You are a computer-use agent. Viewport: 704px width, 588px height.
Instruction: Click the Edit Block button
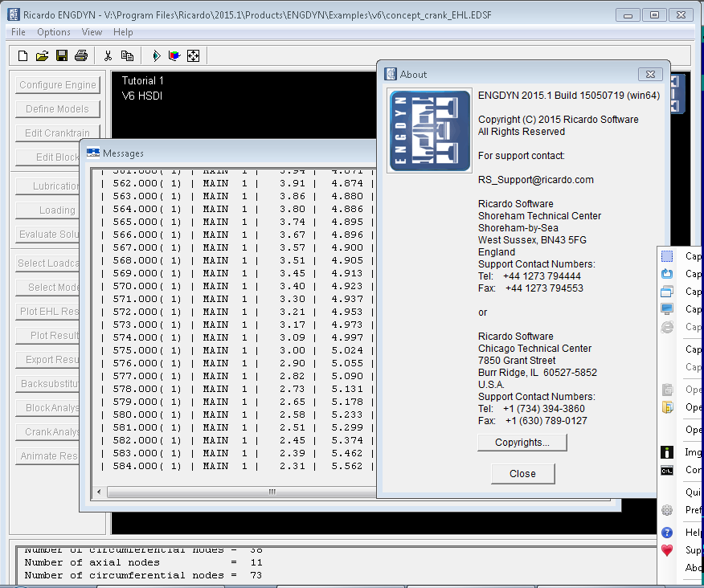[47, 157]
